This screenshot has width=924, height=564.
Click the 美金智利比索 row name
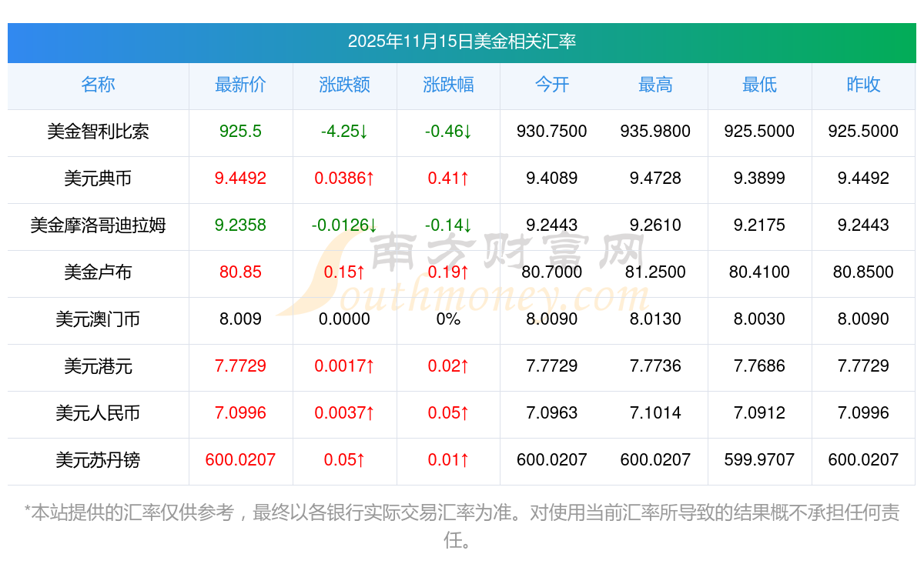pos(98,132)
